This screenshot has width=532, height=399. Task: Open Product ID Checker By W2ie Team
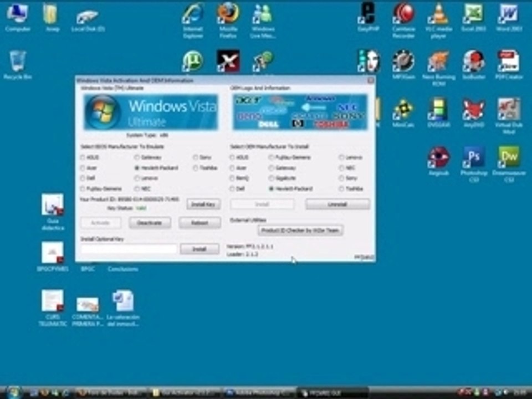300,231
